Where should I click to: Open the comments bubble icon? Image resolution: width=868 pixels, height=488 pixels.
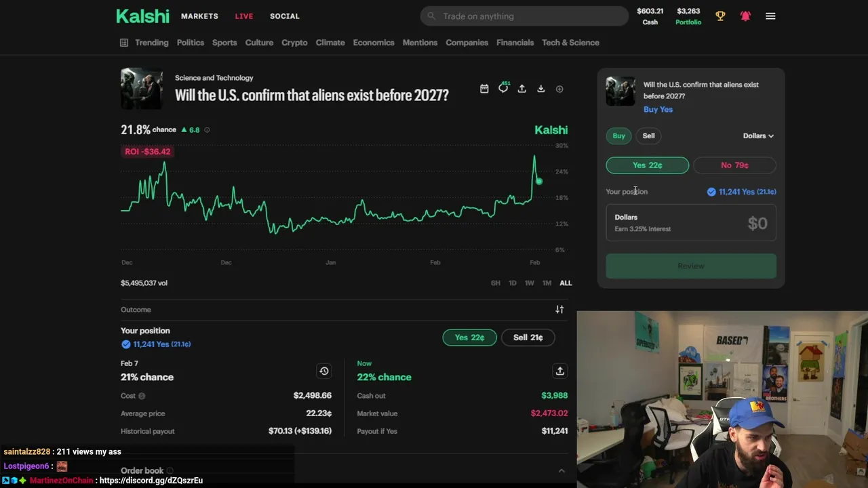coord(503,88)
